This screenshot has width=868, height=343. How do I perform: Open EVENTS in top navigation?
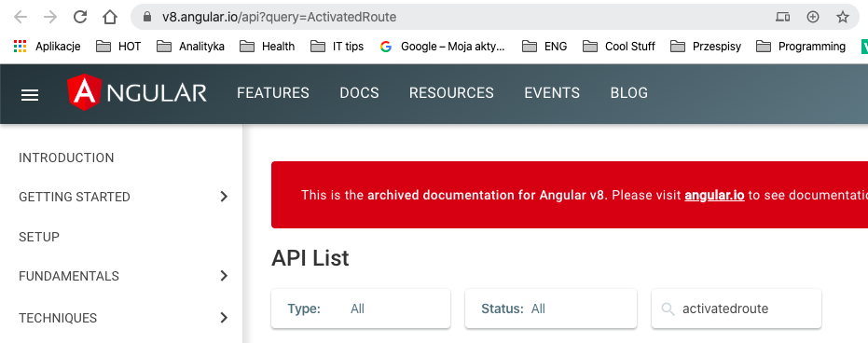[552, 93]
